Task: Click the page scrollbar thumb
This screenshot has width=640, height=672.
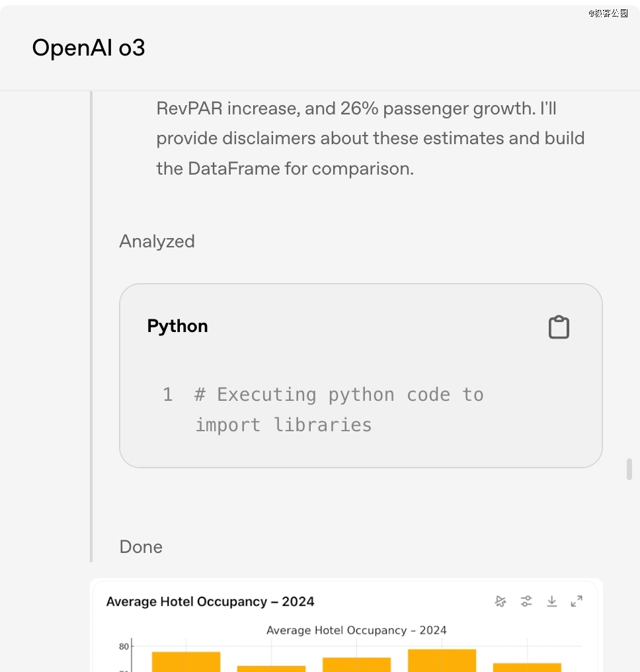Action: click(629, 470)
